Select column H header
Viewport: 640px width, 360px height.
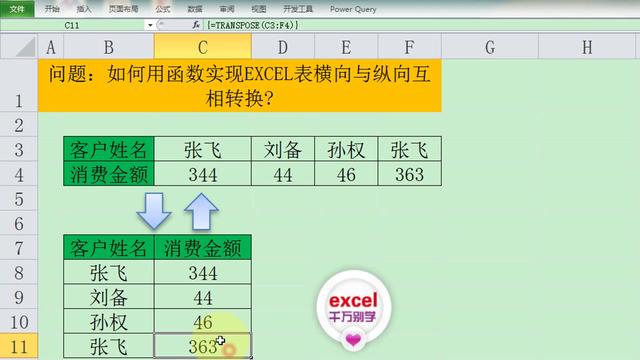(x=587, y=47)
